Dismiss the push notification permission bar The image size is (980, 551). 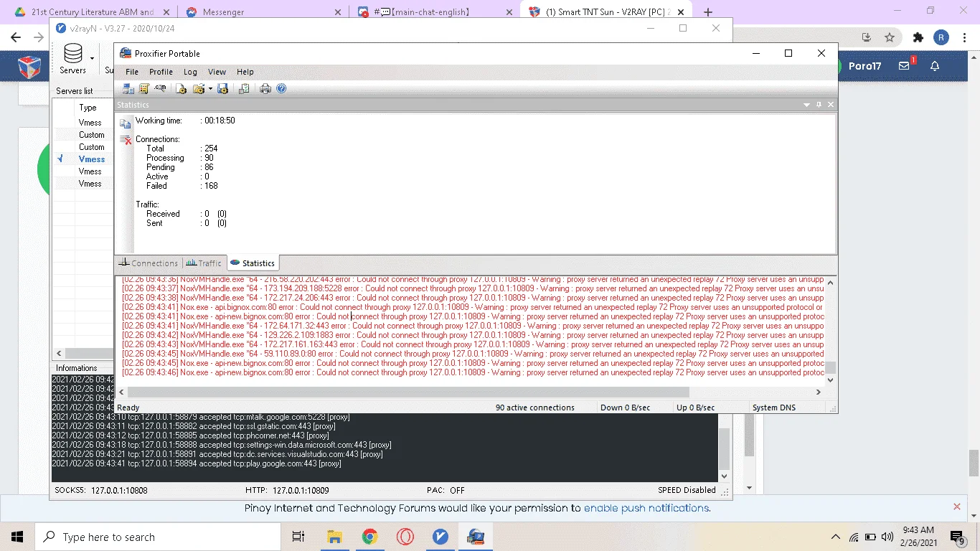[x=956, y=507]
